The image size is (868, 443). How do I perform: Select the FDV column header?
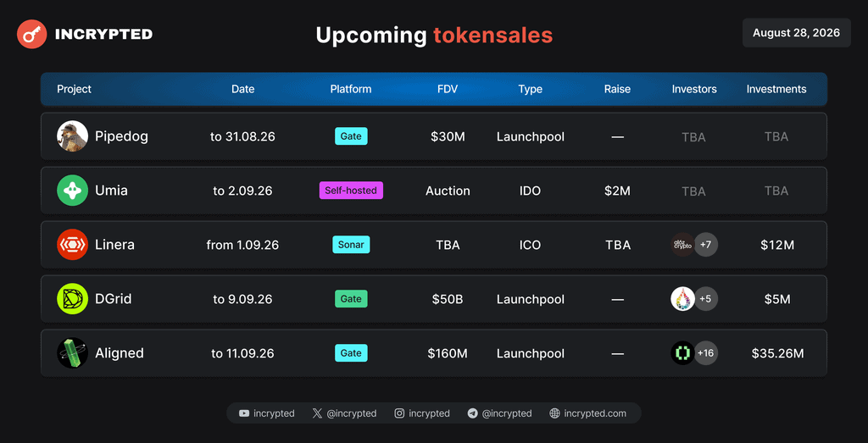click(448, 89)
